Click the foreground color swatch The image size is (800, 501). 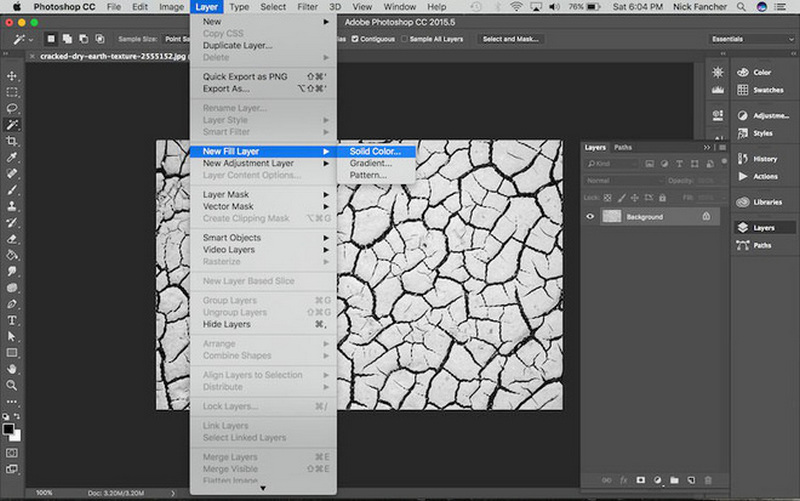click(8, 428)
